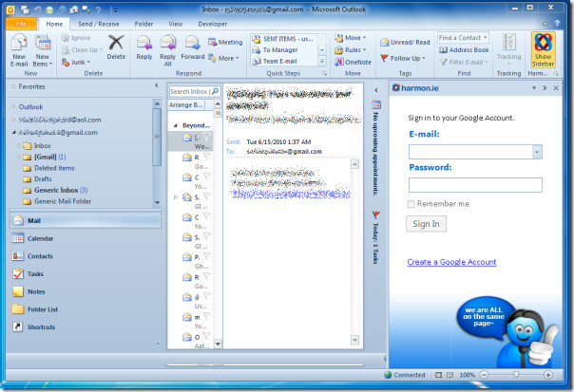Switch to the Calendar view
Screen dimensions: 574x392
tap(85, 238)
